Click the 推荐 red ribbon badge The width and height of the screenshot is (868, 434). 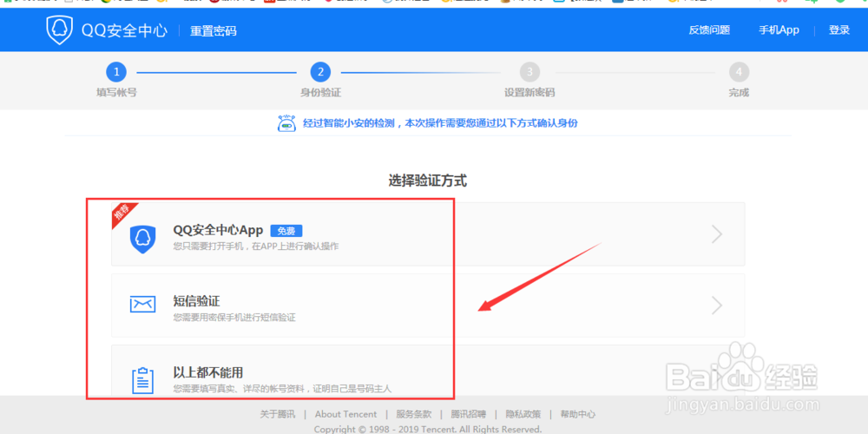coord(122,214)
